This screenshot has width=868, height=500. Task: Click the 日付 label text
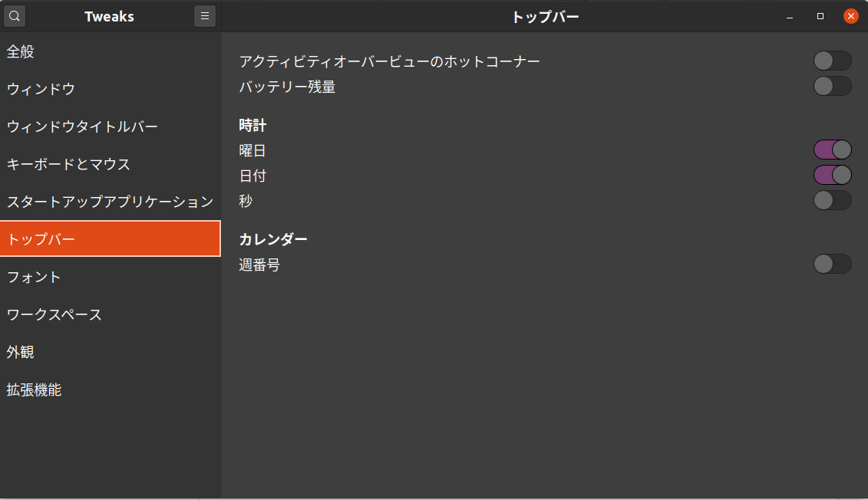point(252,176)
